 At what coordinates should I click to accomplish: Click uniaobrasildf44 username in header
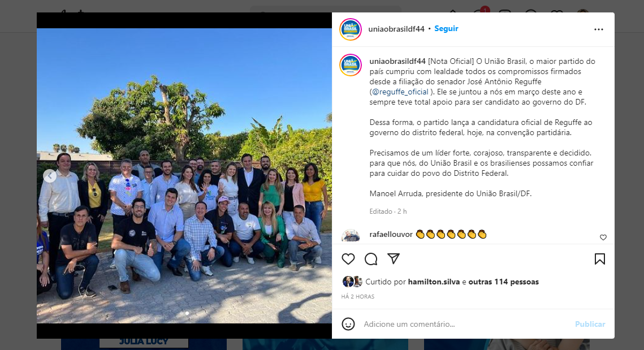tap(396, 29)
